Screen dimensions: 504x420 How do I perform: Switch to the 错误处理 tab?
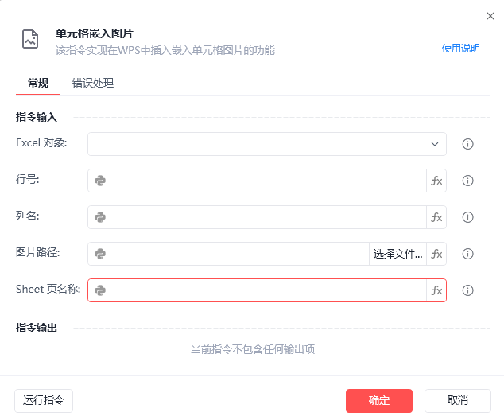click(x=93, y=83)
